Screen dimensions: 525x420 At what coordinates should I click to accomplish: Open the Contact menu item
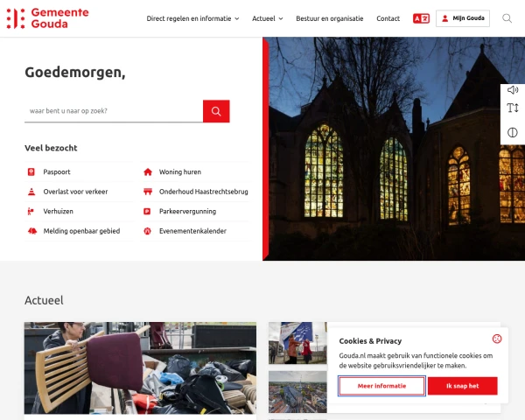pyautogui.click(x=388, y=18)
